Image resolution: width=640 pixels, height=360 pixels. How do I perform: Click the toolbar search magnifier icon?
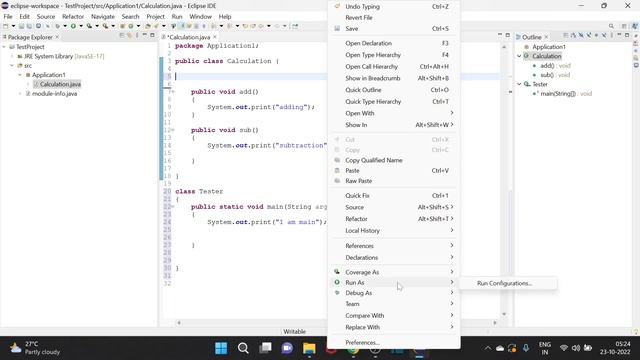[611, 26]
